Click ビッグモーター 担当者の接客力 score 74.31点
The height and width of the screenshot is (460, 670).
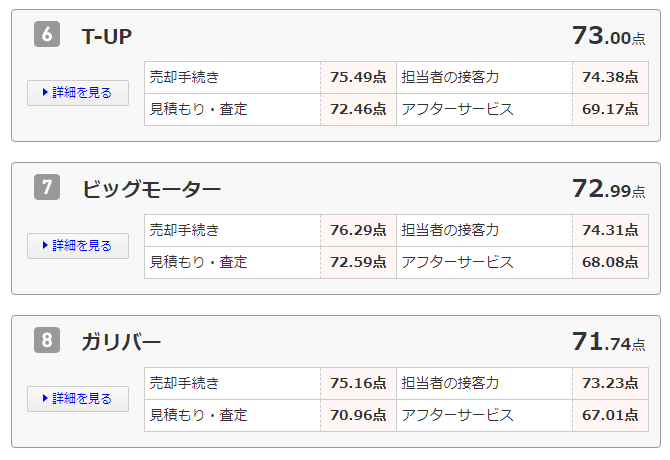coord(610,230)
